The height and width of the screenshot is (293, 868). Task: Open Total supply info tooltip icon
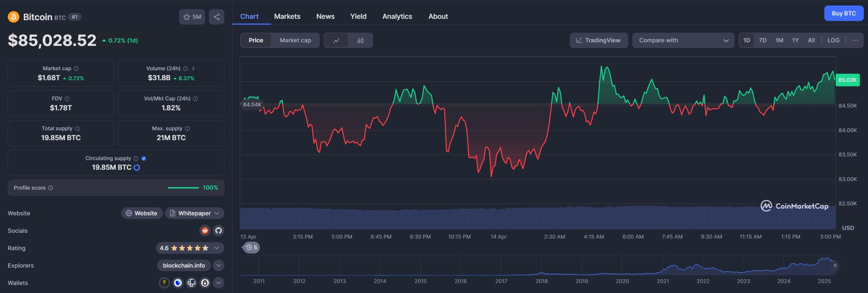(77, 128)
